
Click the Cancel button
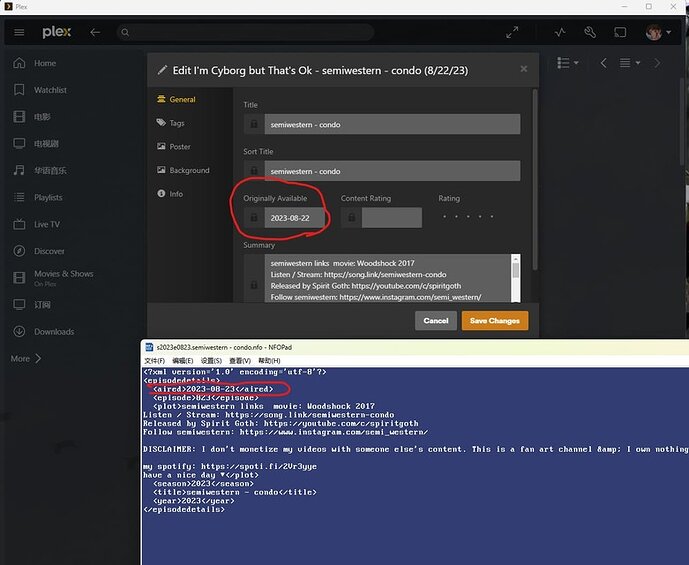[436, 321]
